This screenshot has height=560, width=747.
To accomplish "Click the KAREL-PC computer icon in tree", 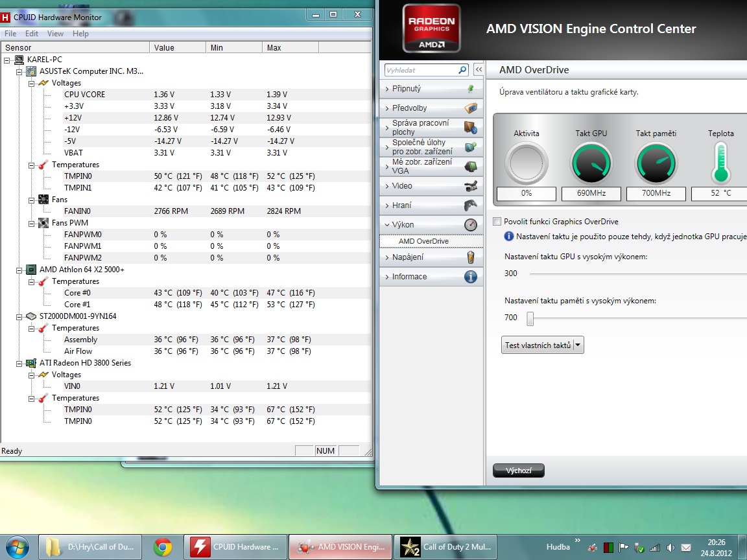I will point(19,60).
